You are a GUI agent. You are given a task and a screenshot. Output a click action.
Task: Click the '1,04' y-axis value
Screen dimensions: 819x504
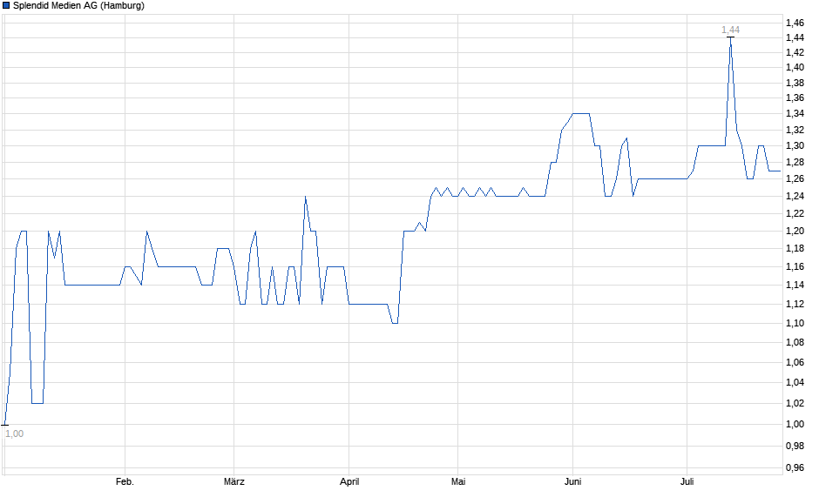[795, 383]
